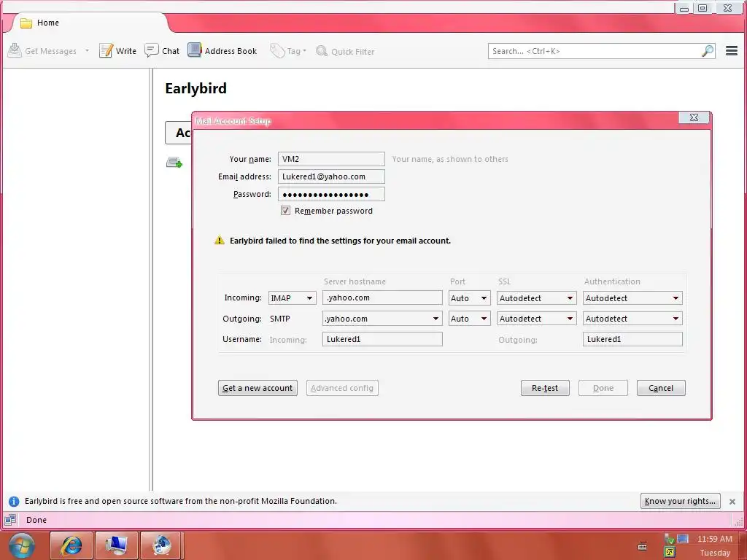
Task: Open Chat from the toolbar
Action: pos(162,50)
